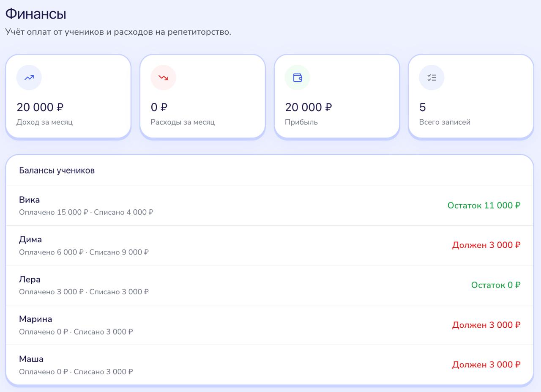Viewport: 541px width, 392px height.
Task: Click the 20 000 ₽ income value
Action: click(x=40, y=107)
